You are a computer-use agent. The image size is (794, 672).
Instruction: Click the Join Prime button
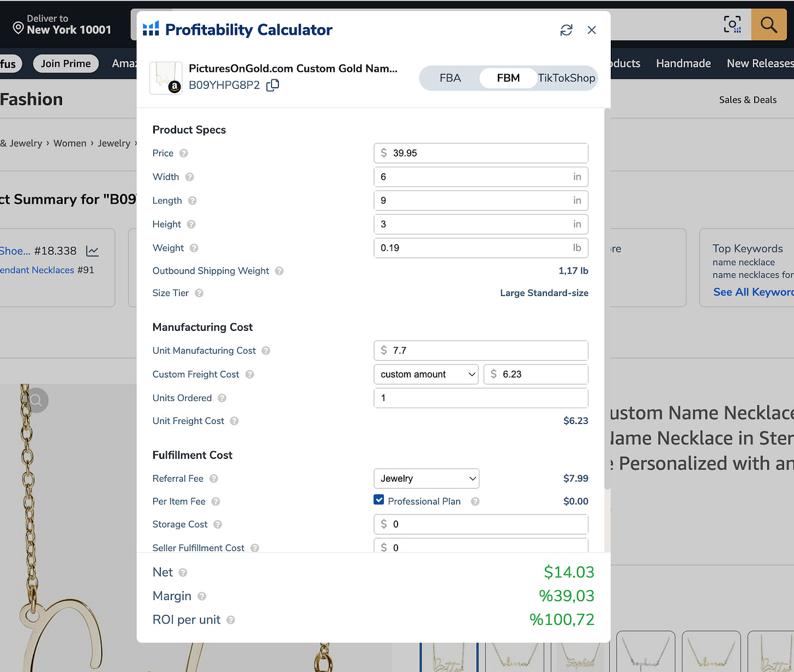tap(66, 64)
